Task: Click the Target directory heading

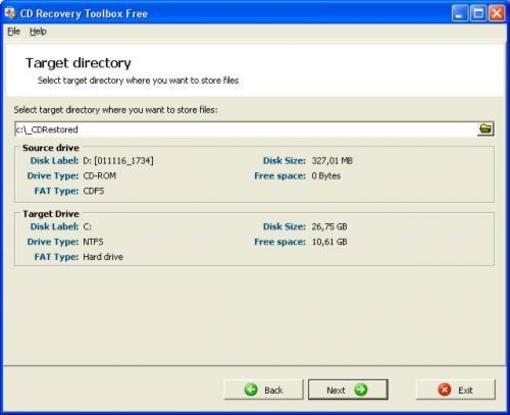Action: (78, 63)
